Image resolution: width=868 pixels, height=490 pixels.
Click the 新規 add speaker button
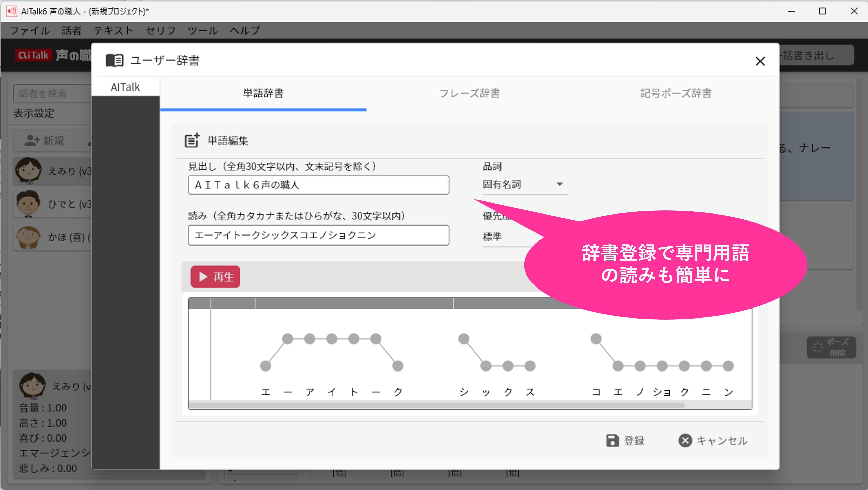pos(44,140)
